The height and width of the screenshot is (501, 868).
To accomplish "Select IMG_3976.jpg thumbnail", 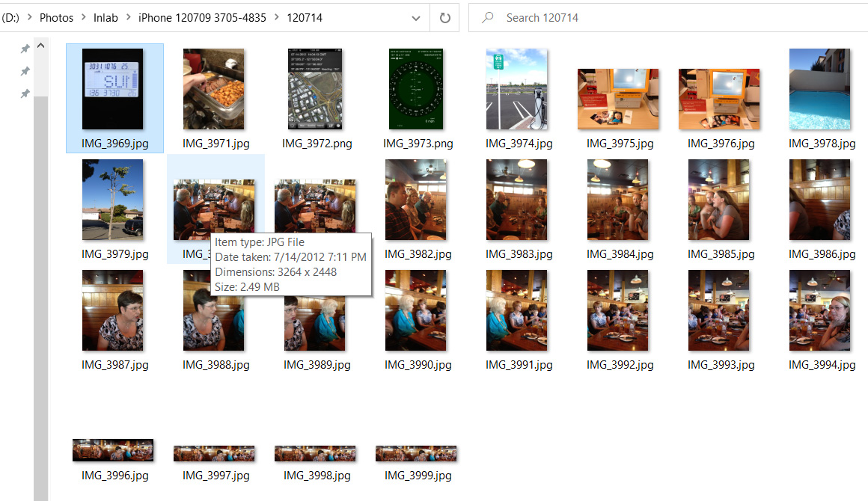I will [719, 99].
